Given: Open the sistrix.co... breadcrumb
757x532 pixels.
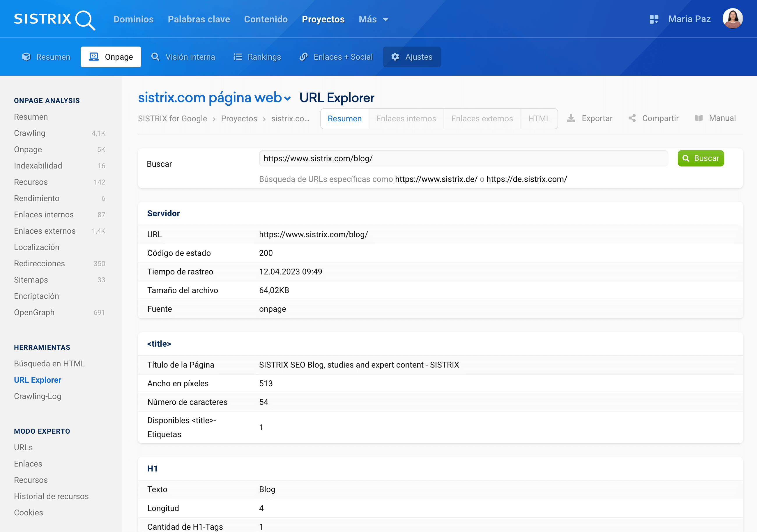Looking at the screenshot, I should (290, 119).
